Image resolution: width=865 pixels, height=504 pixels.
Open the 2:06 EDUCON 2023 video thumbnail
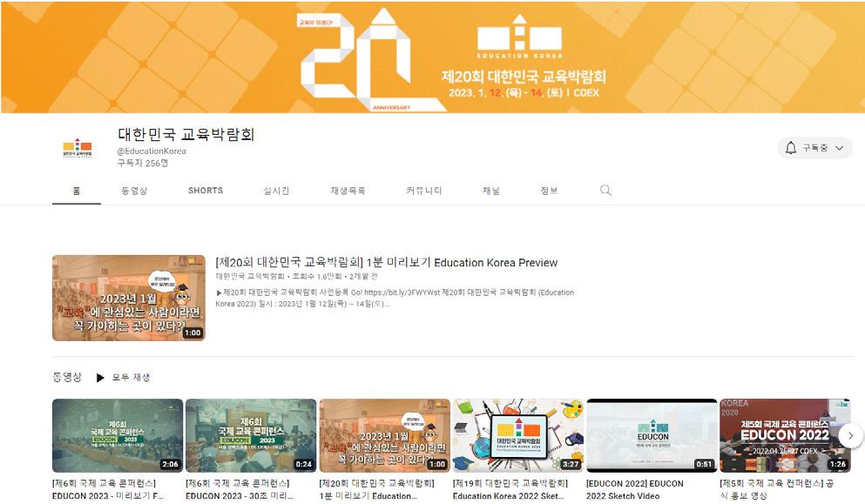[118, 435]
